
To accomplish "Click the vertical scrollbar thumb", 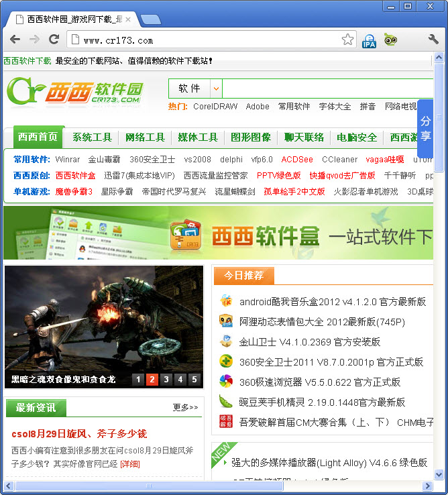I will point(439,117).
